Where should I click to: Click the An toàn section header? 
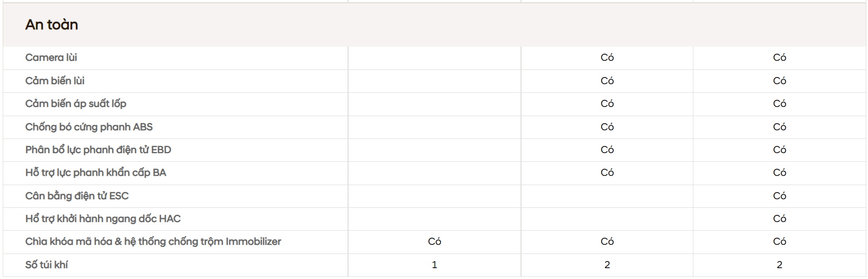[52, 24]
